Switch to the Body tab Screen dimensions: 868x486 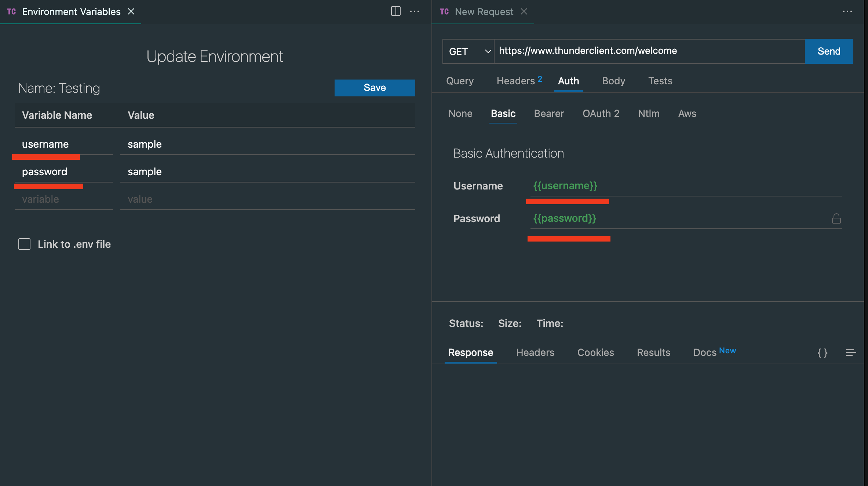point(613,81)
